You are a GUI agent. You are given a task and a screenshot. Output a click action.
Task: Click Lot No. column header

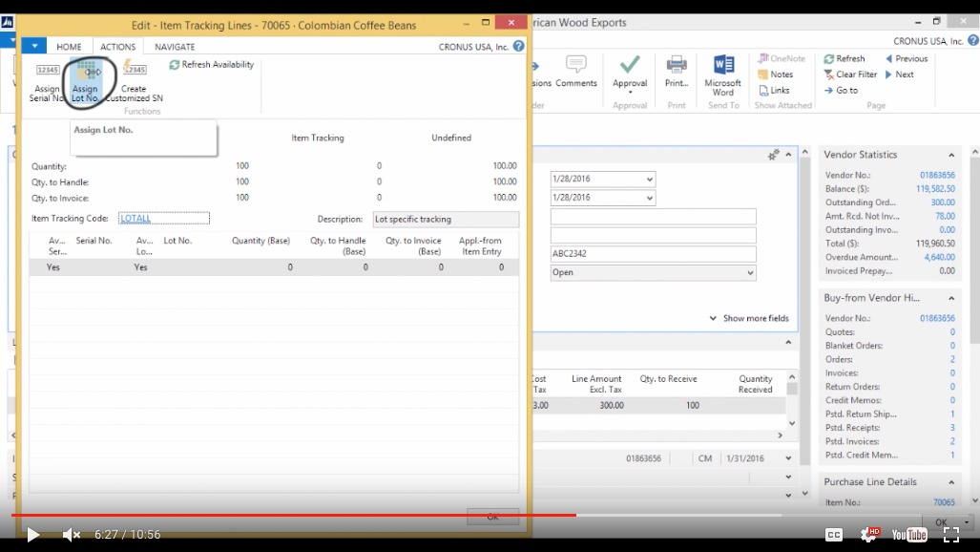pyautogui.click(x=177, y=241)
